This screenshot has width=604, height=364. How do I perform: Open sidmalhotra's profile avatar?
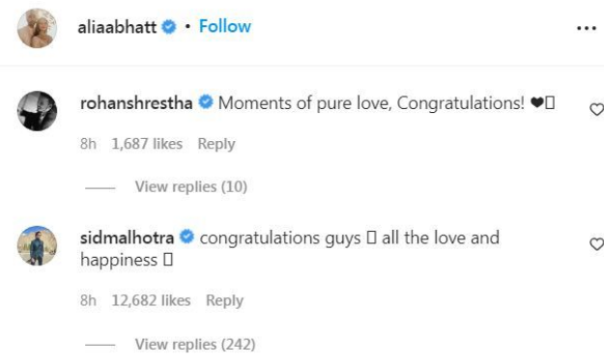pyautogui.click(x=37, y=245)
